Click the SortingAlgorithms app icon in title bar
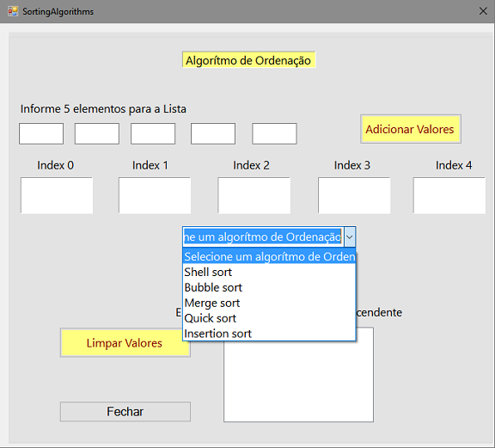Screen dimensions: 495x448 13,12
